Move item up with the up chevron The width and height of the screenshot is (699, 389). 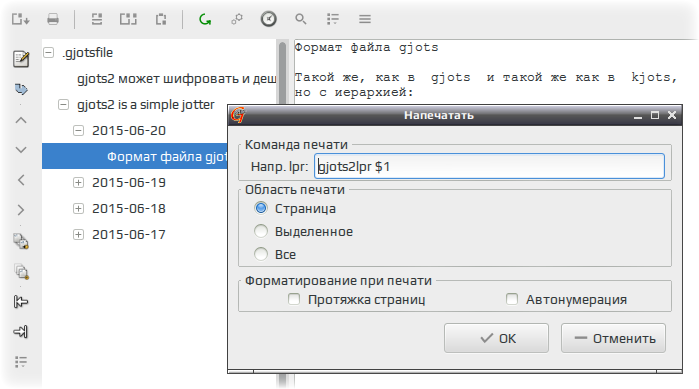[x=21, y=120]
